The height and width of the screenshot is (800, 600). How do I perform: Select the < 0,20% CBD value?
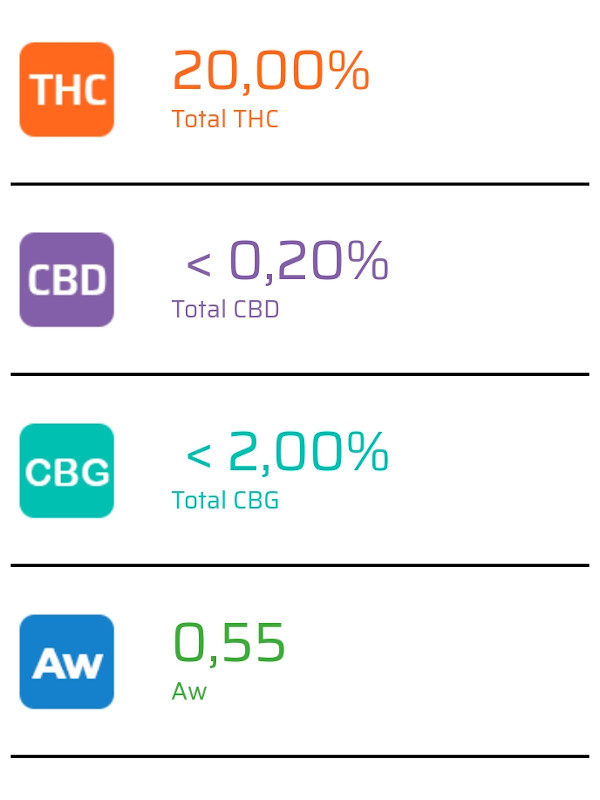pyautogui.click(x=287, y=262)
